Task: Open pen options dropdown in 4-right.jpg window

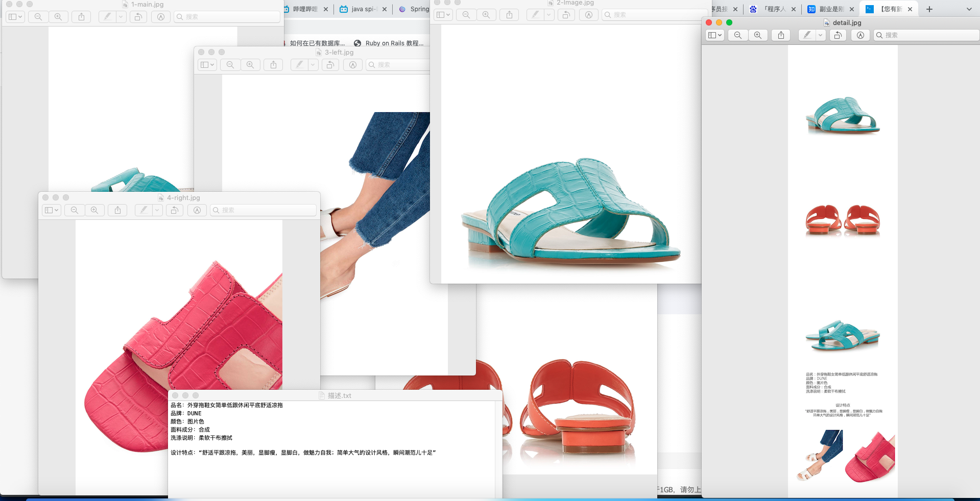Action: (x=157, y=210)
